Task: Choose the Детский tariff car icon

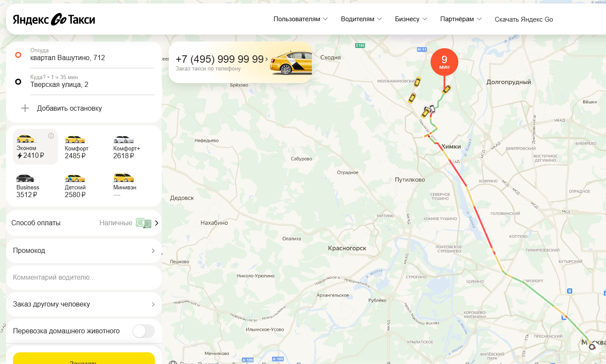Action: click(75, 178)
